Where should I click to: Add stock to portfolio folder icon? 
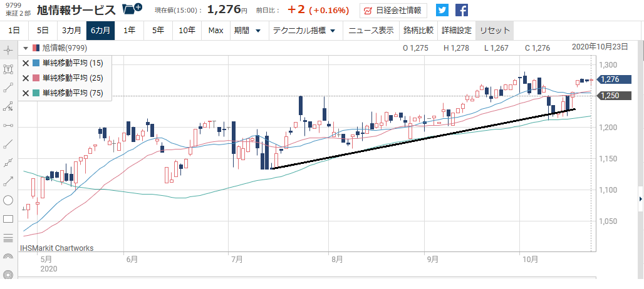click(x=132, y=8)
